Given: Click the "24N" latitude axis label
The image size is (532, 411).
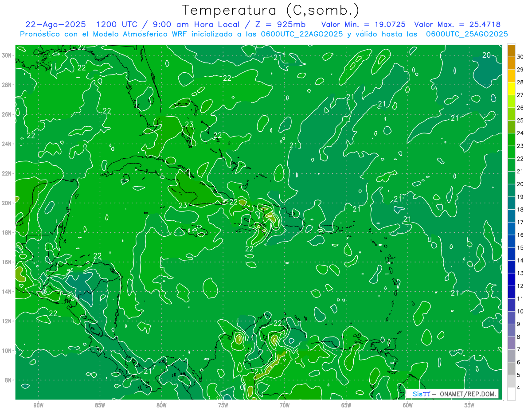Looking at the screenshot, I should (8, 144).
